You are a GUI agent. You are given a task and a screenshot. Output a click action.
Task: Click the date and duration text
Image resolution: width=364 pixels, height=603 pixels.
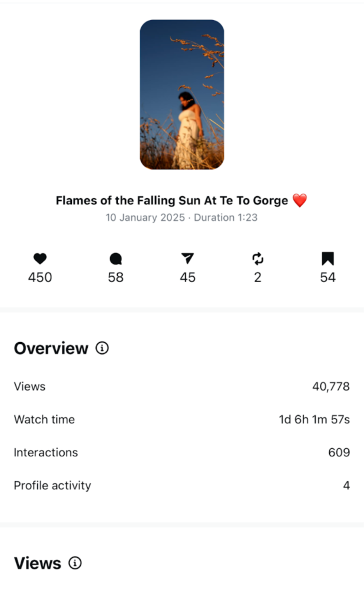pyautogui.click(x=181, y=218)
